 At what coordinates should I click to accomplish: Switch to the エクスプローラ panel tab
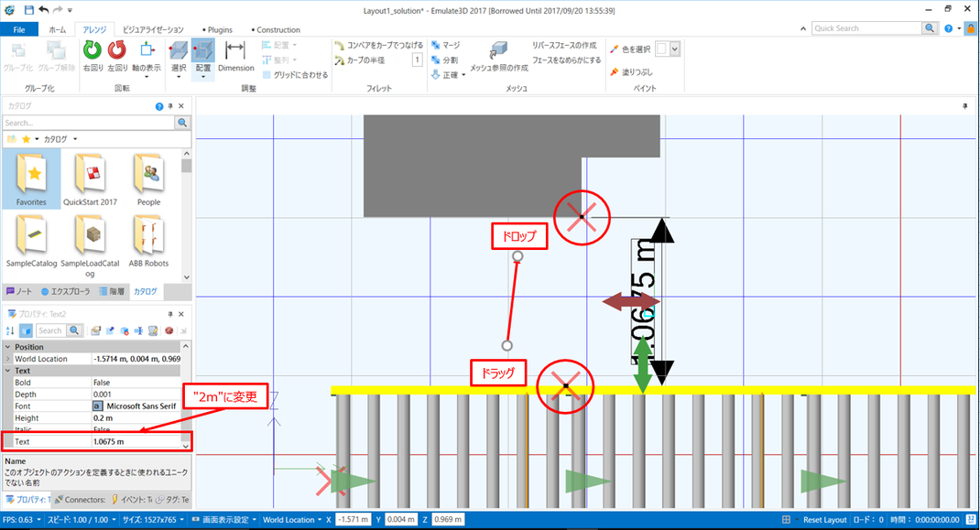coord(66,291)
